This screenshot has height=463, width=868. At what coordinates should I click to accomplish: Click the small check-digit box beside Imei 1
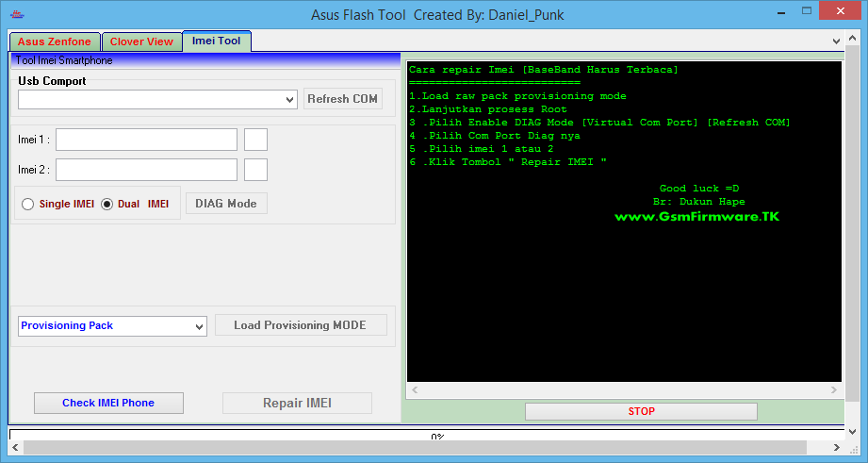255,140
